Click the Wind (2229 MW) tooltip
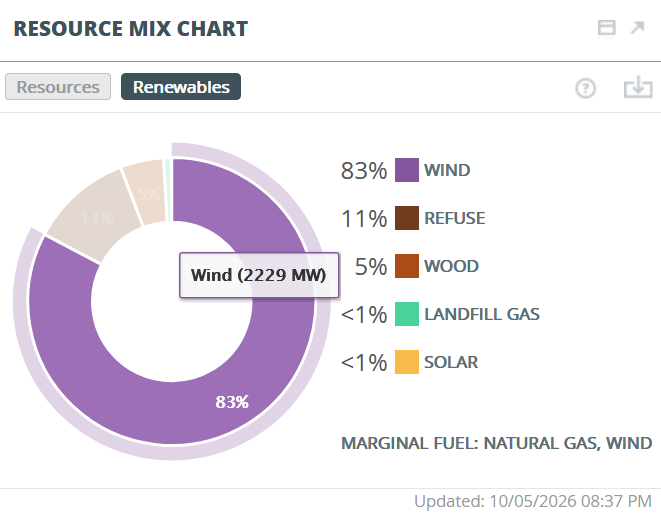 (259, 275)
